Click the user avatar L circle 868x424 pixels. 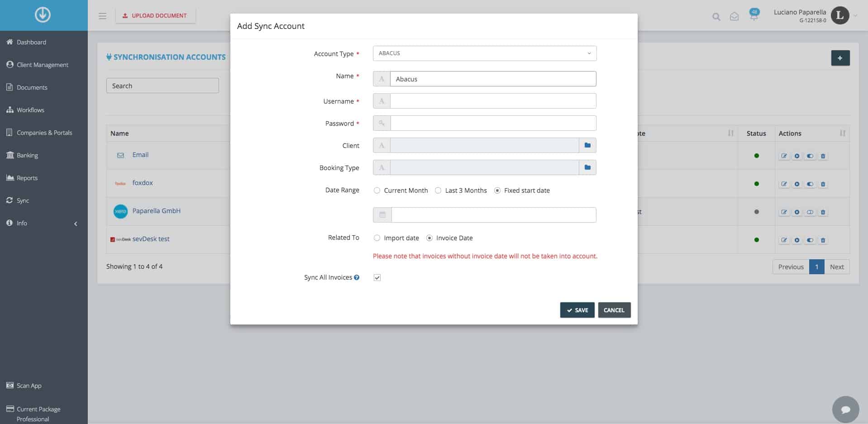pyautogui.click(x=840, y=16)
